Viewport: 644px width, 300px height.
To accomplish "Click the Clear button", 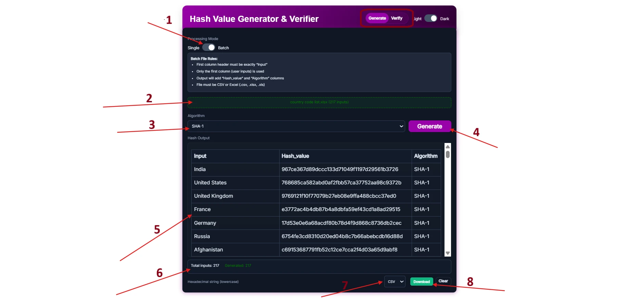I will [x=443, y=281].
